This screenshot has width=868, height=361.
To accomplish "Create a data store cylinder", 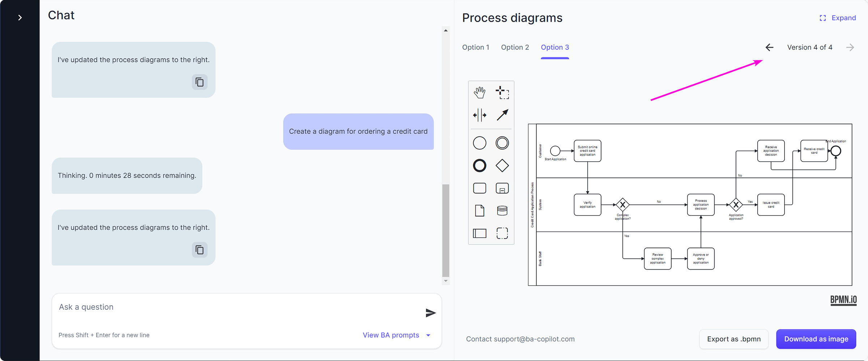I will point(502,211).
